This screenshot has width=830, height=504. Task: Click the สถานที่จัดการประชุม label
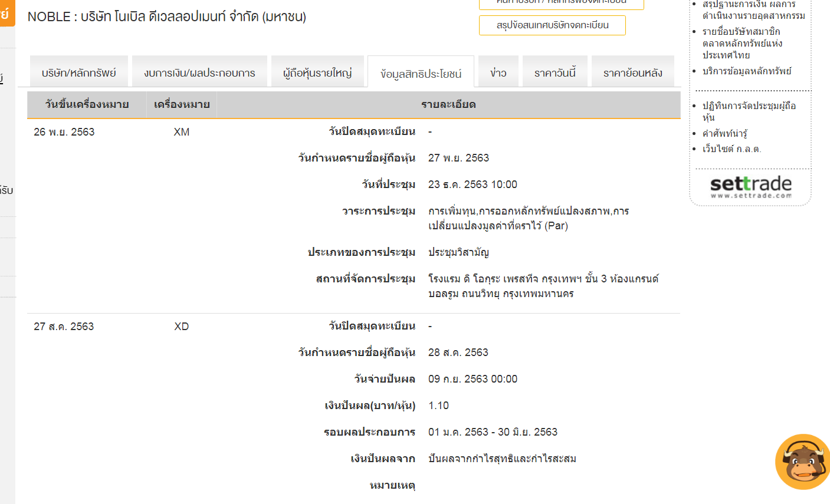(366, 279)
